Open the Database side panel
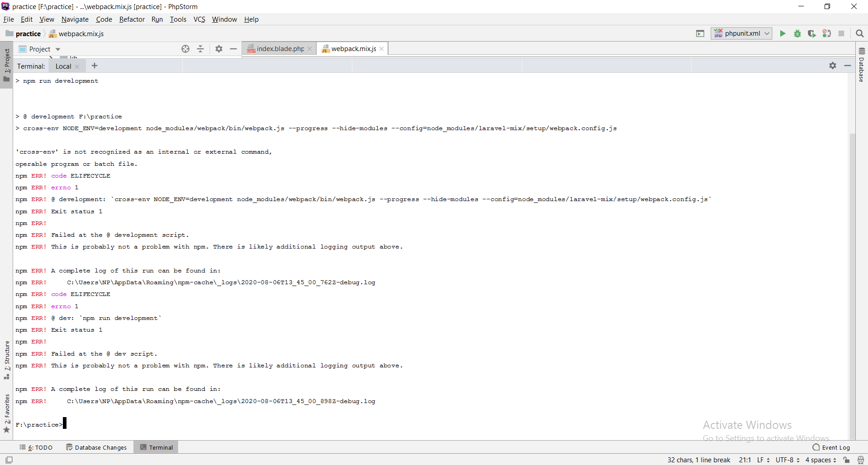 coord(862,64)
